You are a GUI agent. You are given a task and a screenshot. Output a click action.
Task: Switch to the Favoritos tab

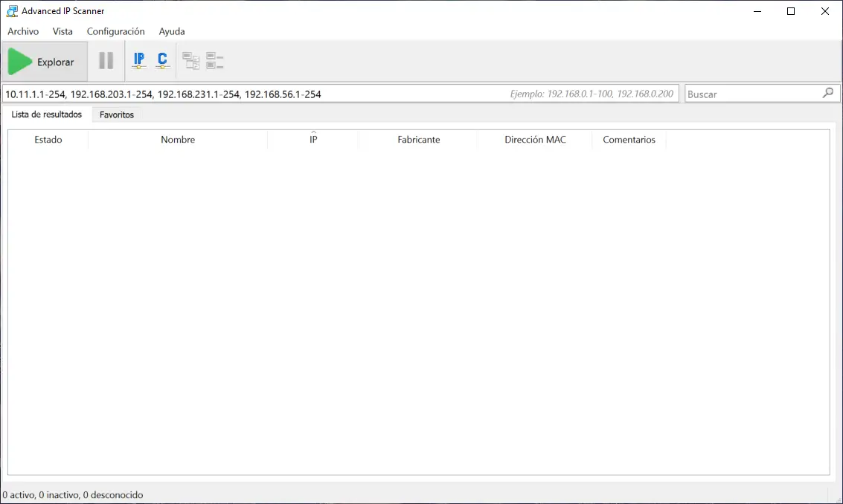pyautogui.click(x=116, y=114)
